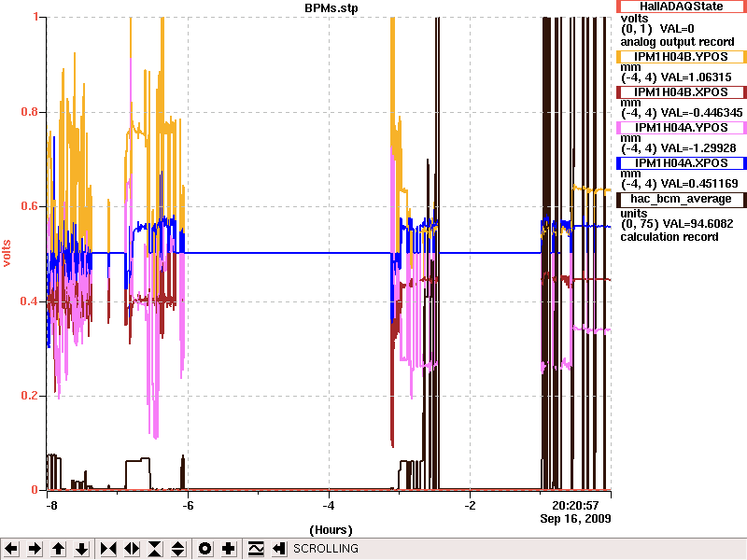Click the return-to-scrolling arrow icon
The height and width of the screenshot is (560, 747).
(x=278, y=549)
